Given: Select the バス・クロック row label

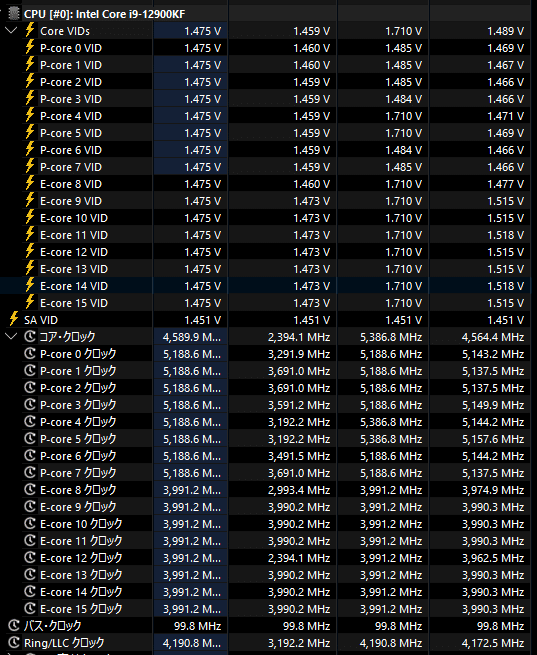Looking at the screenshot, I should (53, 626).
